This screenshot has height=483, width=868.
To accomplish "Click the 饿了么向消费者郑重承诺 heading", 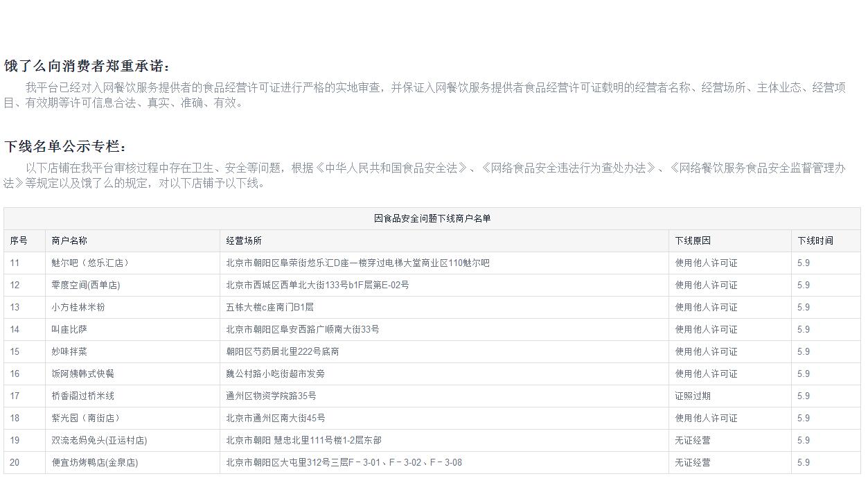I will pyautogui.click(x=87, y=67).
